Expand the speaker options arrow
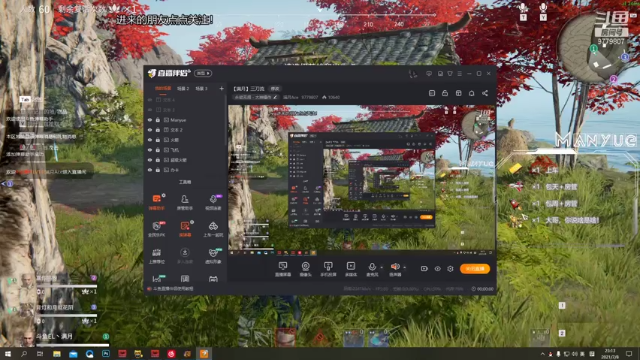The height and width of the screenshot is (360, 640). tap(404, 267)
